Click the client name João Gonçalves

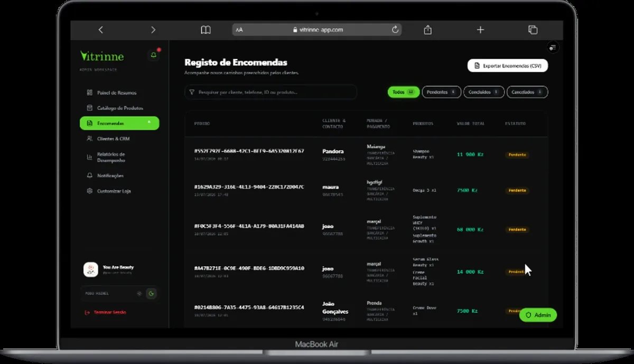pyautogui.click(x=335, y=307)
